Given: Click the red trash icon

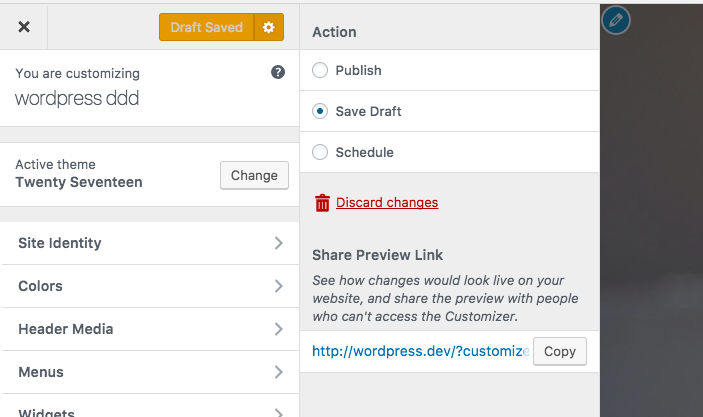Looking at the screenshot, I should (322, 203).
